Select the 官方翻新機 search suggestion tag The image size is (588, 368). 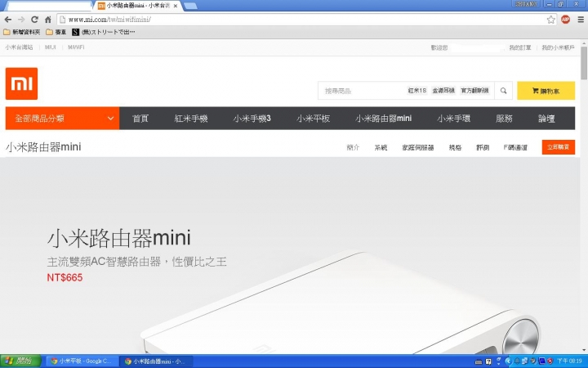click(x=474, y=91)
